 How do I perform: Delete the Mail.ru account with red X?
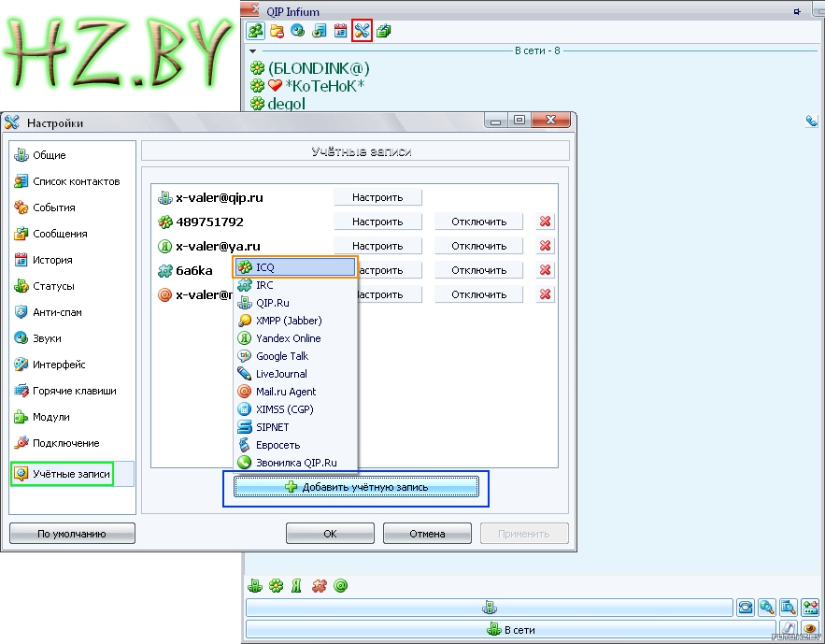545,294
